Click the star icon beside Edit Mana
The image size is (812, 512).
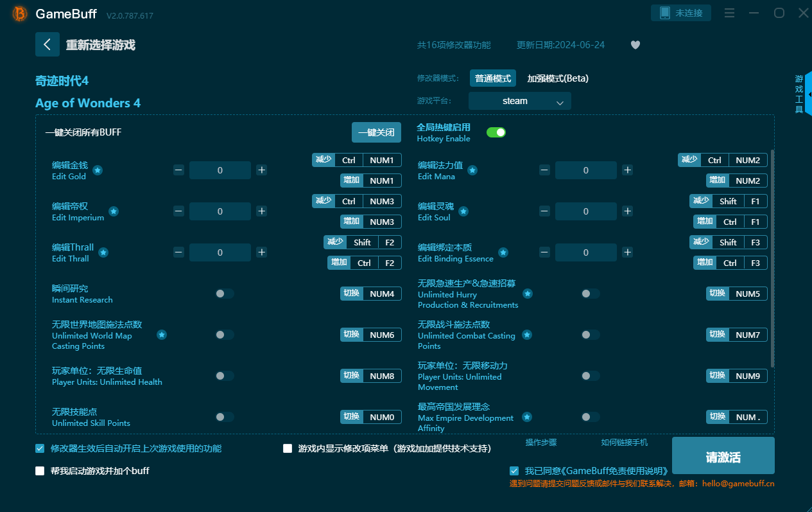pyautogui.click(x=472, y=170)
